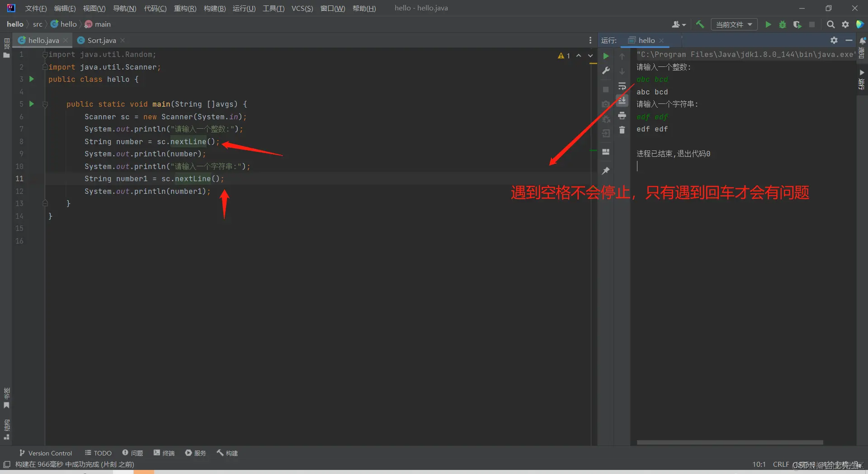Collapse the main method fold marker on line 5
The height and width of the screenshot is (474, 868).
pyautogui.click(x=45, y=104)
